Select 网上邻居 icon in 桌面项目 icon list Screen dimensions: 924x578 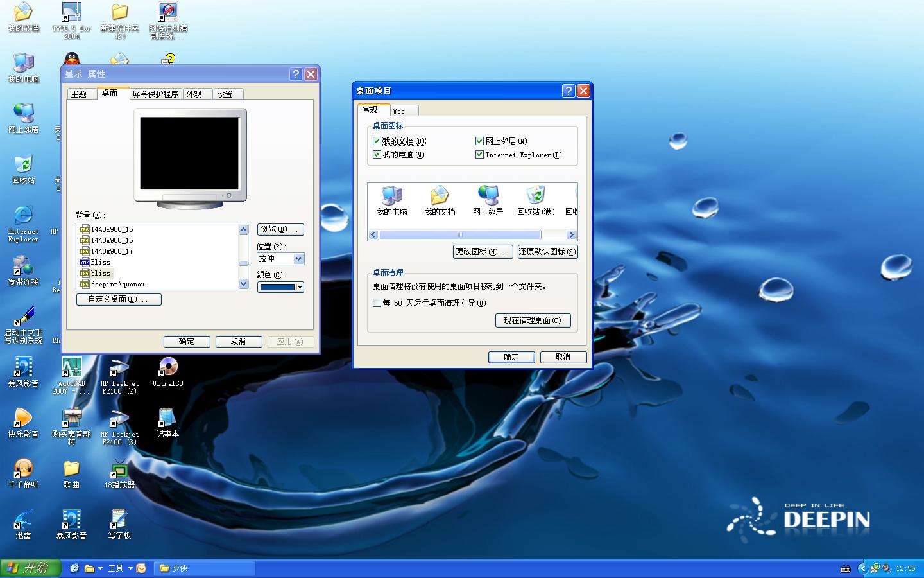pyautogui.click(x=488, y=200)
